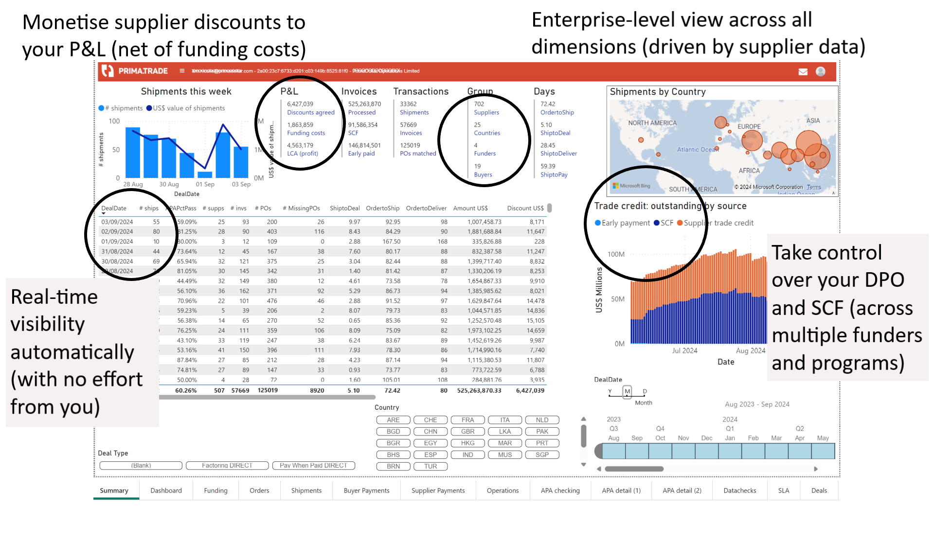Toggle US$ value of shipments legend marker
The width and height of the screenshot is (934, 560).
tap(149, 108)
